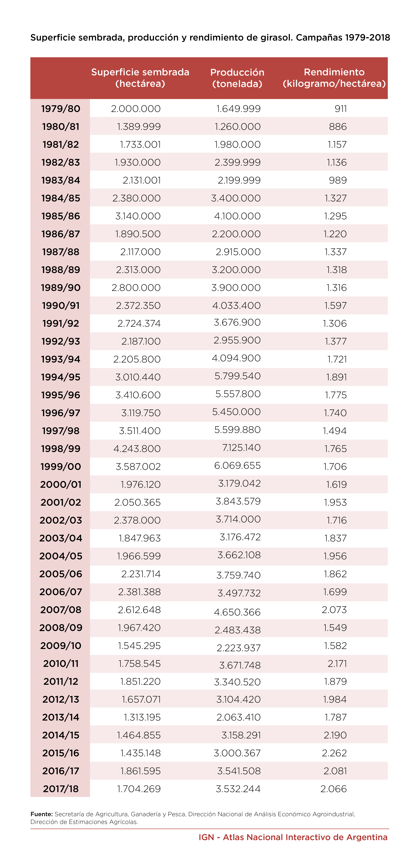Click the 1.313.195 sown area cell

point(142,717)
